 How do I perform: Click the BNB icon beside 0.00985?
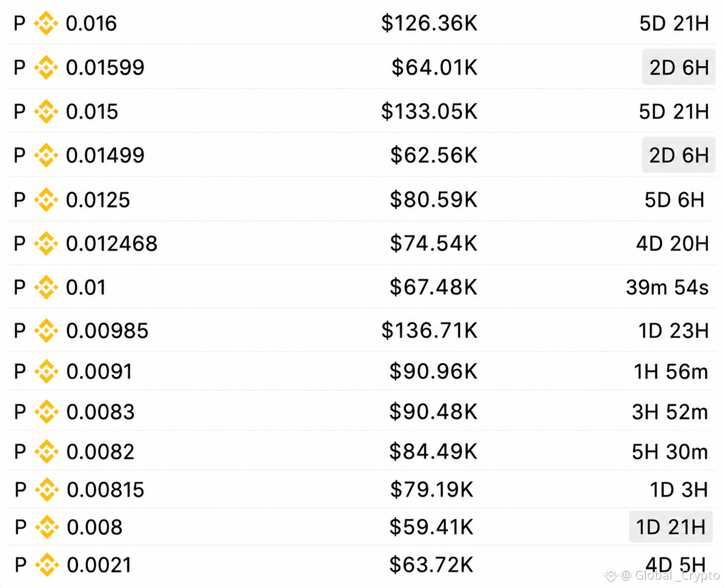pyautogui.click(x=46, y=331)
